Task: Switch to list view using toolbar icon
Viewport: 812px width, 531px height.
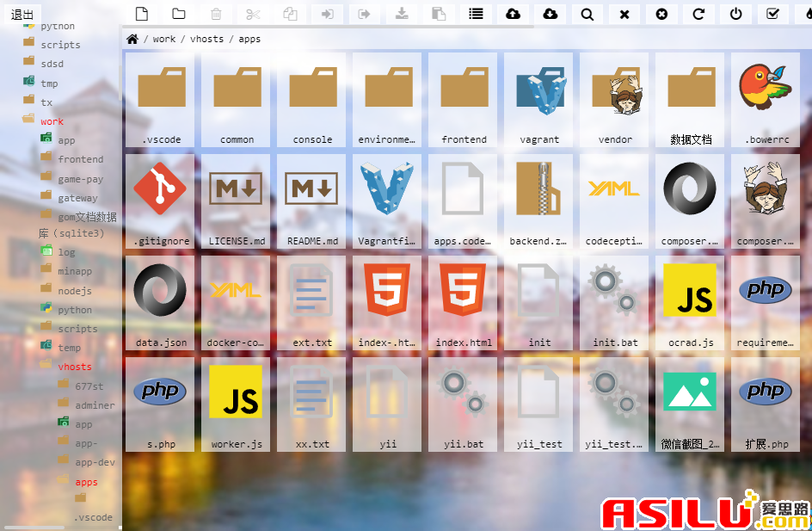Action: click(476, 14)
